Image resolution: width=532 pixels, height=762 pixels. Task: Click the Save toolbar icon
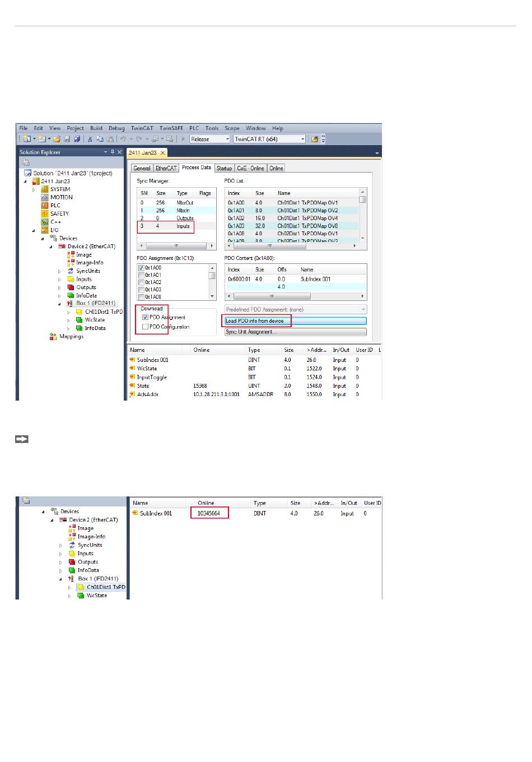[x=67, y=139]
